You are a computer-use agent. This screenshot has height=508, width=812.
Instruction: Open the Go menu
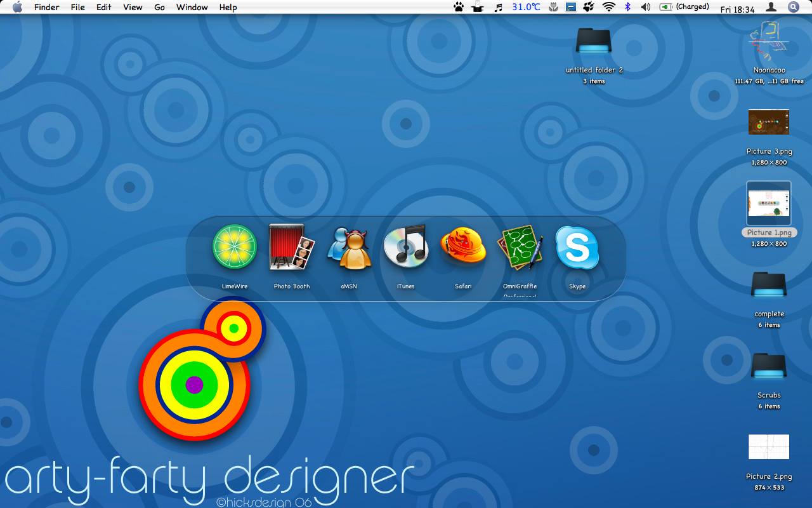tap(159, 7)
